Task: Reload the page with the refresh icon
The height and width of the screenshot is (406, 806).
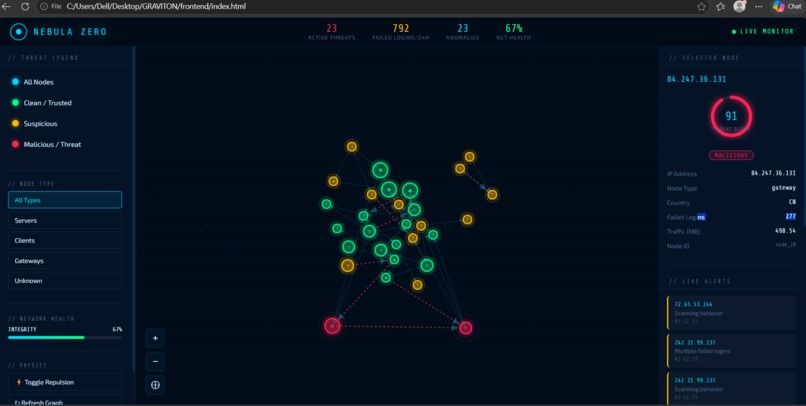Action: [x=25, y=7]
